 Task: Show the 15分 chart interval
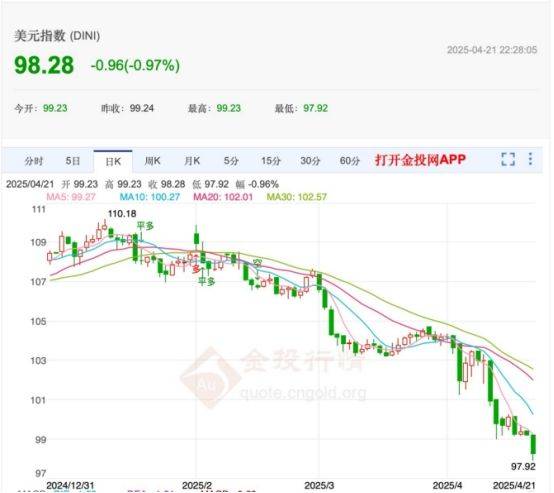(x=271, y=161)
